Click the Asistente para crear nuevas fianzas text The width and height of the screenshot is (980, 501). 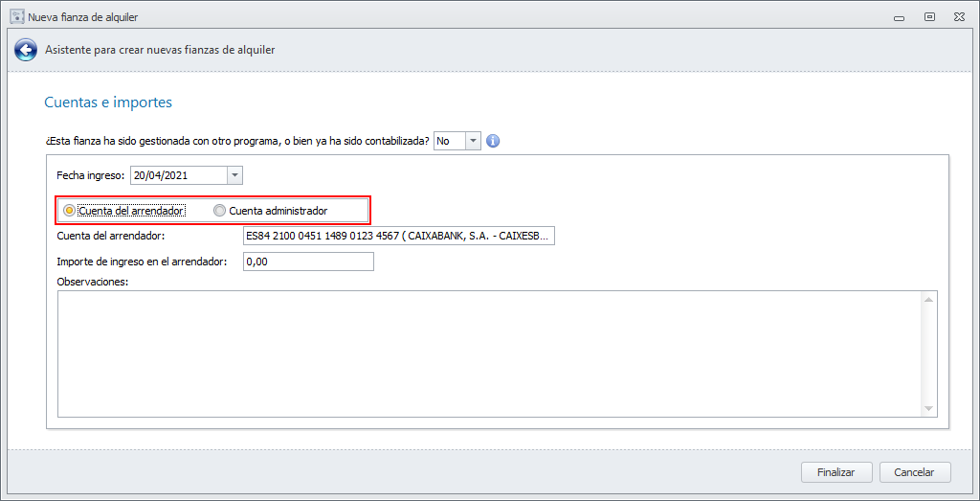160,50
